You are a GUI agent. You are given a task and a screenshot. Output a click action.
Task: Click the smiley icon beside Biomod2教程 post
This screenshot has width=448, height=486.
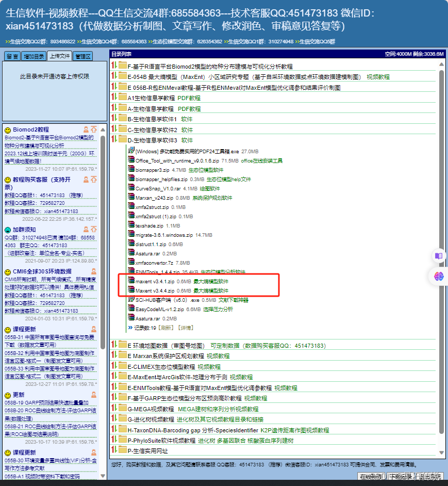click(8, 130)
